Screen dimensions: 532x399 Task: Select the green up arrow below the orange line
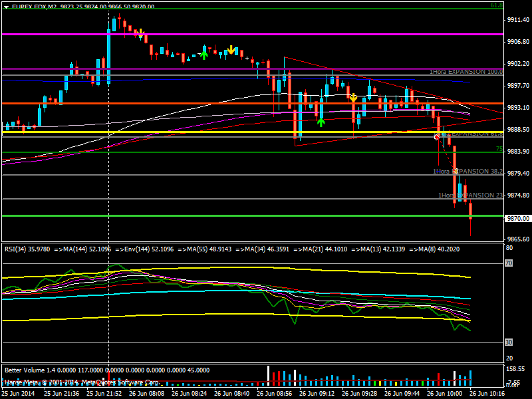[x=321, y=122]
